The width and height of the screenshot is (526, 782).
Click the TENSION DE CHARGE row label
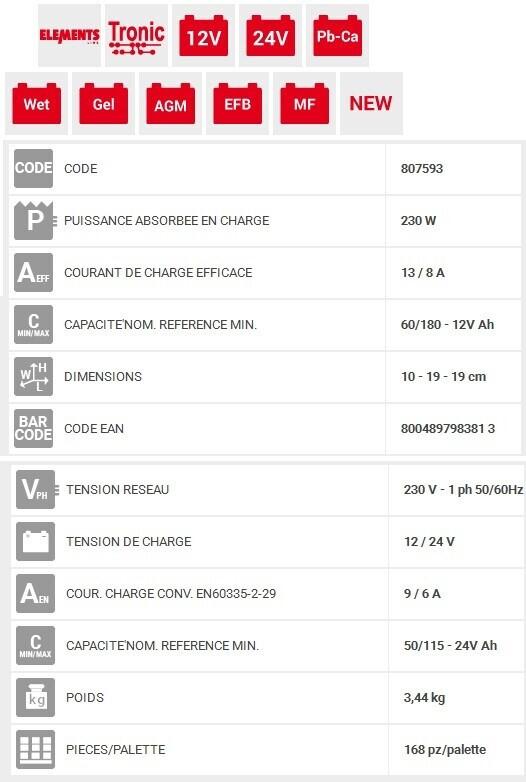click(x=129, y=542)
